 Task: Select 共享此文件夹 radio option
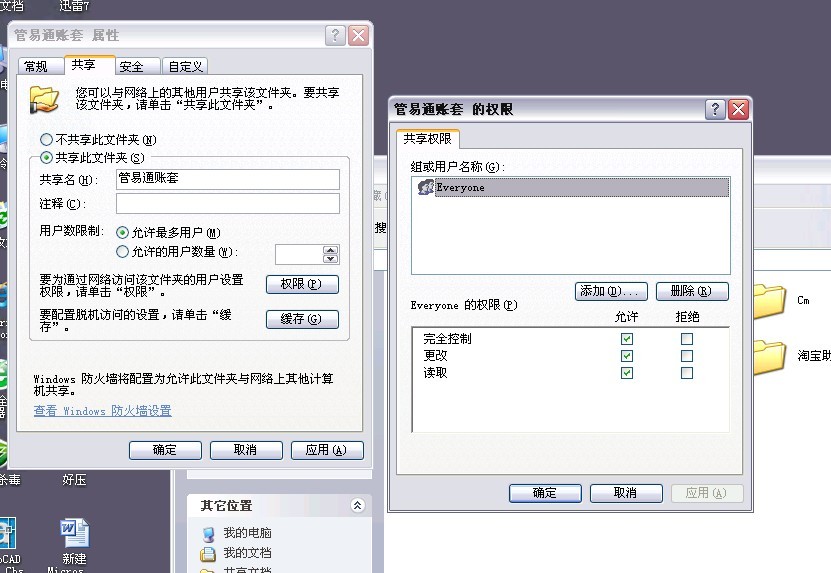(x=46, y=158)
